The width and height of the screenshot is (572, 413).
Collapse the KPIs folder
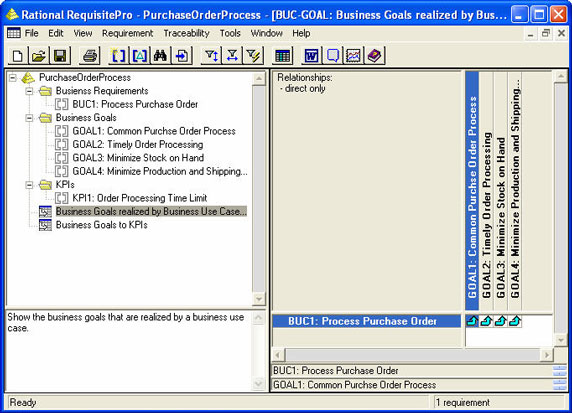(x=30, y=185)
